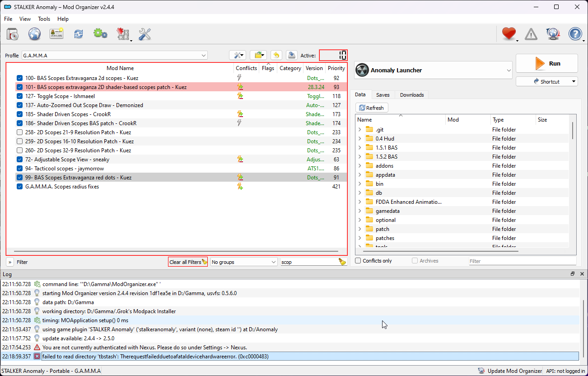This screenshot has height=376, width=588.
Task: Enable the 258- 2D Scopes 21-9 Resolution Patch checkbox
Action: click(19, 132)
